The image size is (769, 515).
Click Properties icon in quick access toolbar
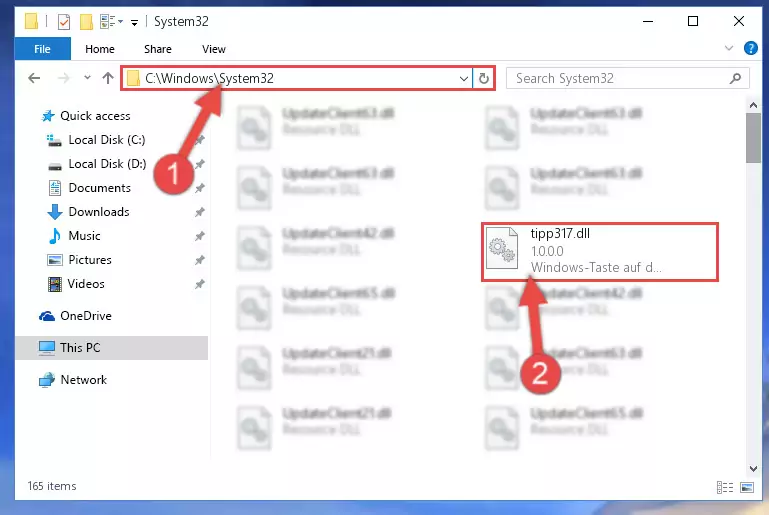pos(64,22)
